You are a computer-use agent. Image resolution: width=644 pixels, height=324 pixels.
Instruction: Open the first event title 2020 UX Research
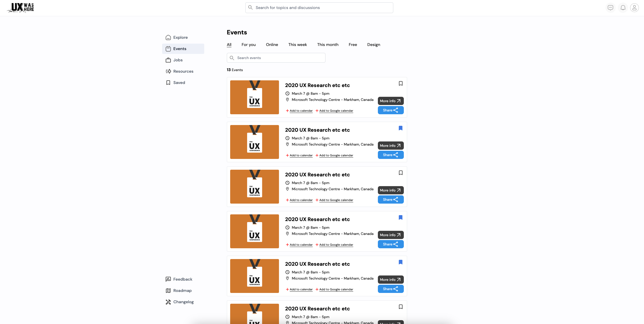tap(317, 85)
